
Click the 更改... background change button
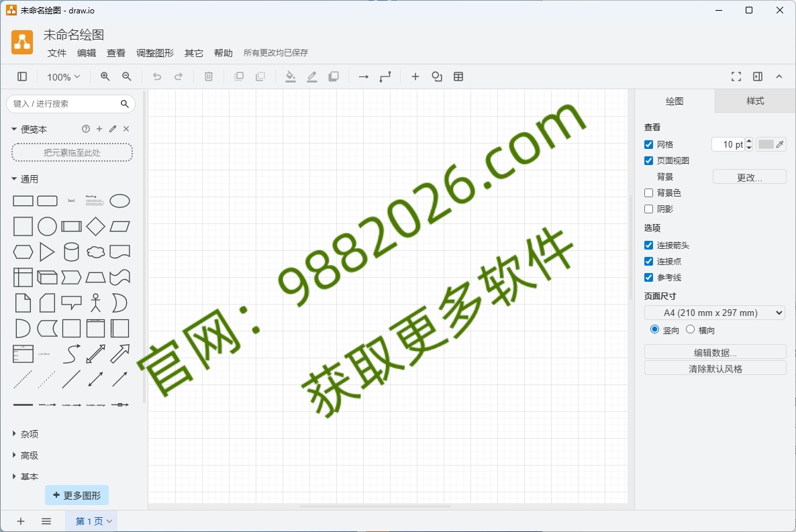(749, 177)
